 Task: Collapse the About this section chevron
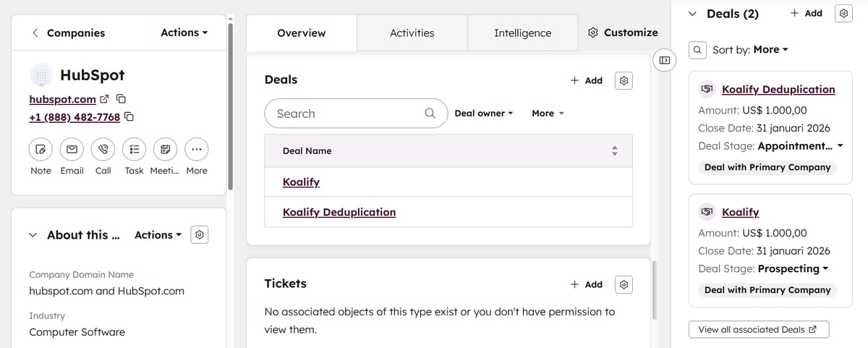(x=33, y=234)
